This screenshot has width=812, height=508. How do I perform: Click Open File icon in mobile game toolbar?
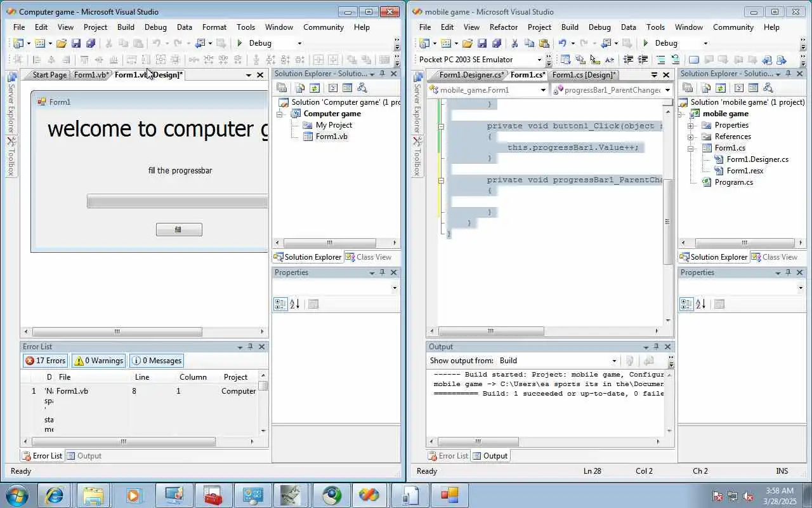tap(467, 43)
